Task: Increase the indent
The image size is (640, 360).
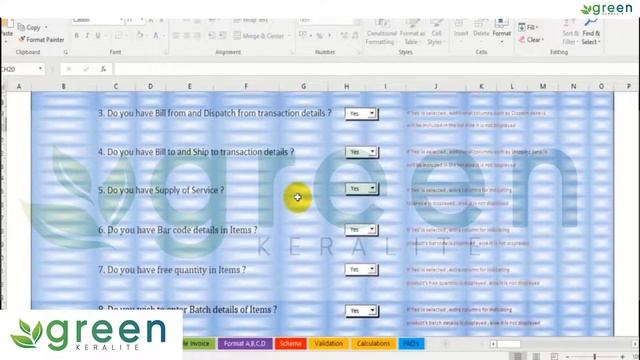Action: pos(222,36)
